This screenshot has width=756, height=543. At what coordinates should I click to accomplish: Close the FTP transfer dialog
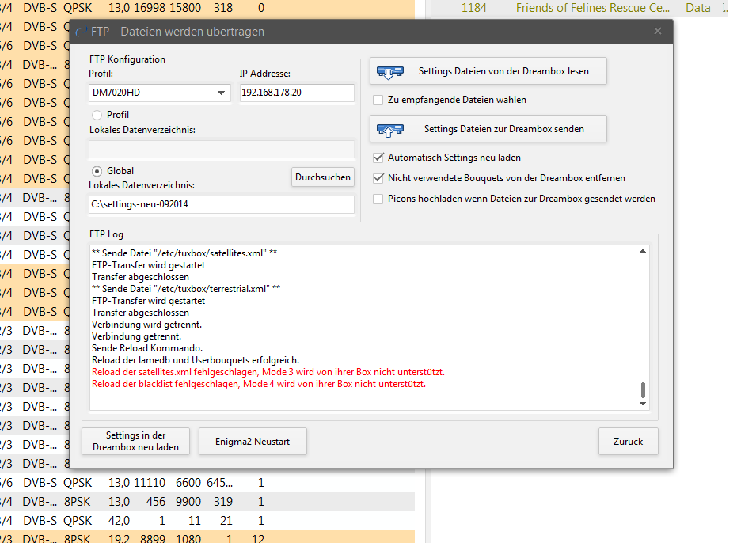tap(657, 32)
